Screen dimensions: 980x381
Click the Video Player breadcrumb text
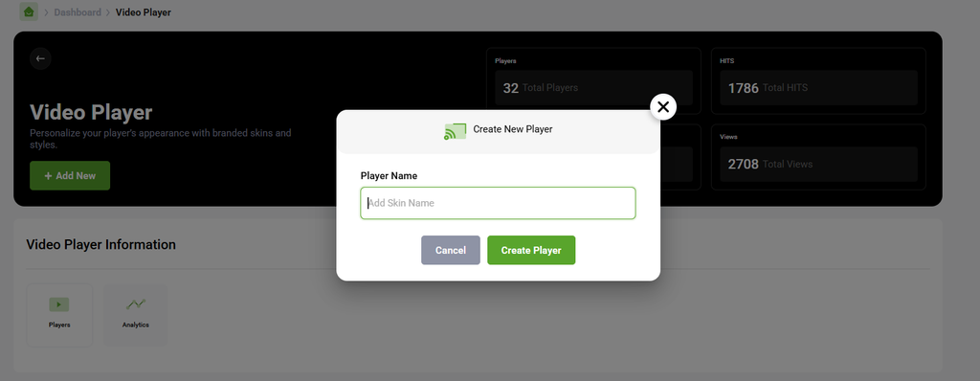click(144, 12)
